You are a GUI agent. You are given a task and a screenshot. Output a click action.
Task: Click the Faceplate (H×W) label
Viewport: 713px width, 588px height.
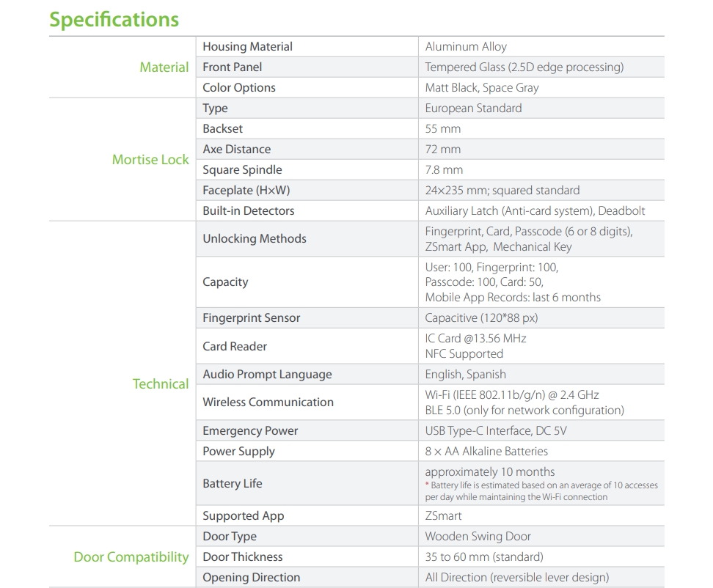point(246,191)
